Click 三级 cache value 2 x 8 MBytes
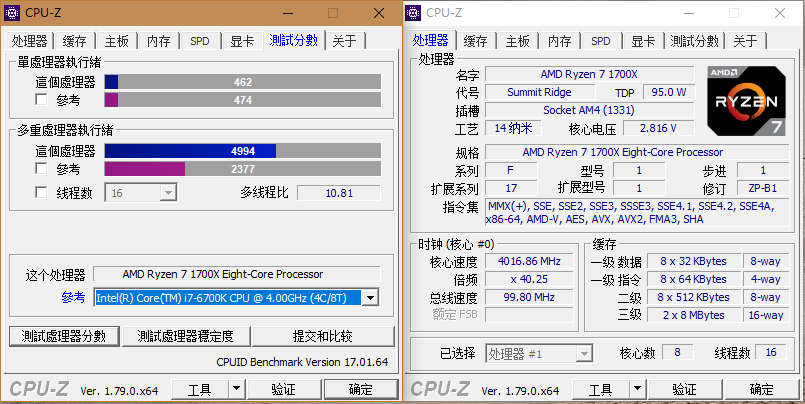Image resolution: width=805 pixels, height=404 pixels. coord(694,315)
